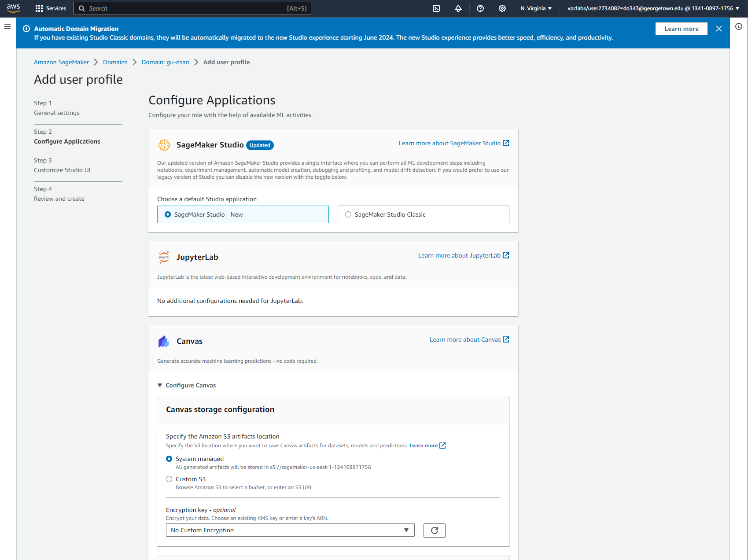
Task: Click the external link icon beside JupyterLab link
Action: coord(506,255)
